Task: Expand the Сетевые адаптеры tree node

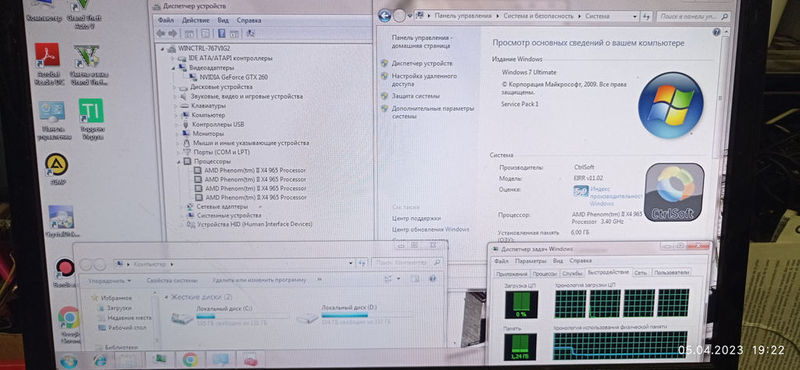Action: coord(184,207)
